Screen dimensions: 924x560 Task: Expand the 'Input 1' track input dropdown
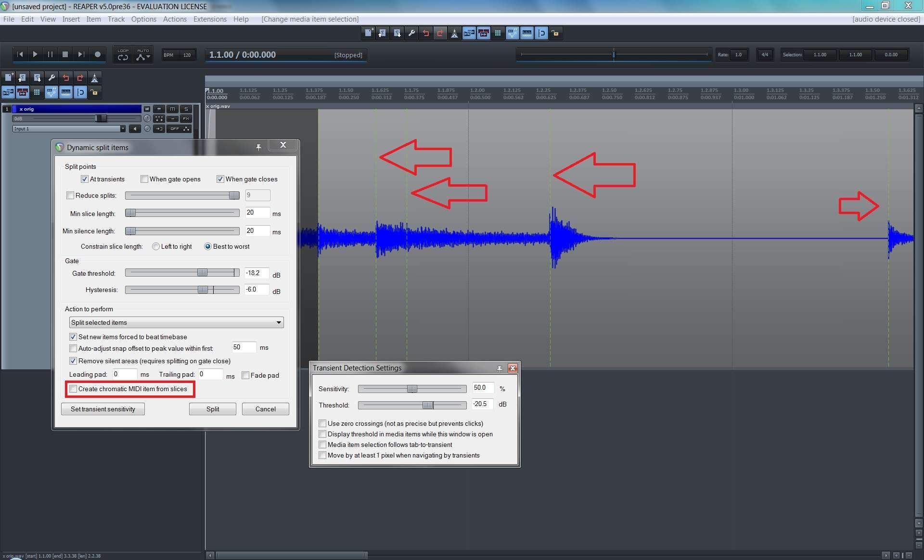(x=122, y=128)
